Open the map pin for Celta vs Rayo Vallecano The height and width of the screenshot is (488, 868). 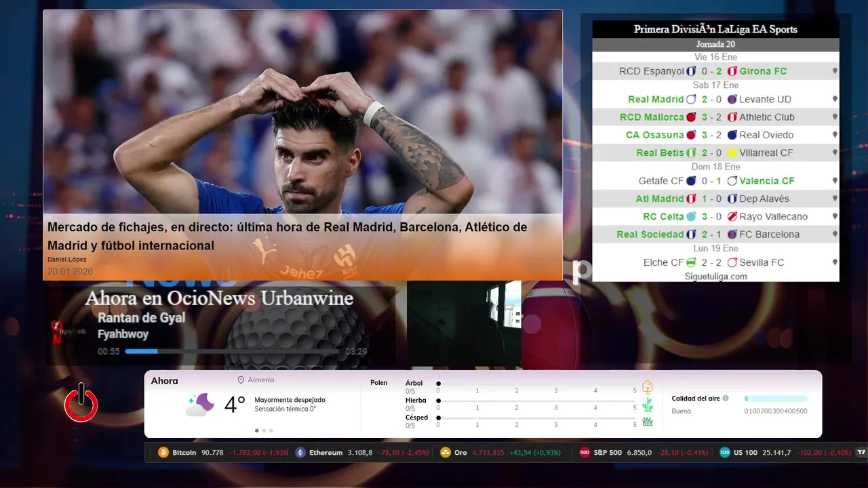coord(835,217)
